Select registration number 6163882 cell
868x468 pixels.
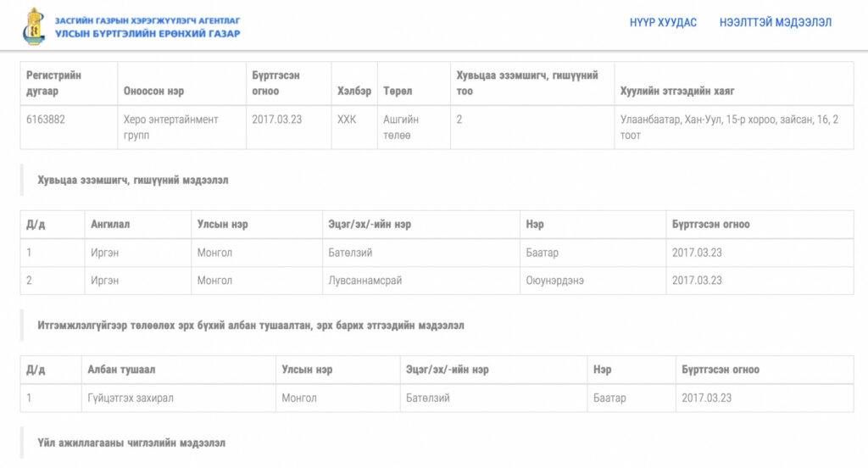46,120
